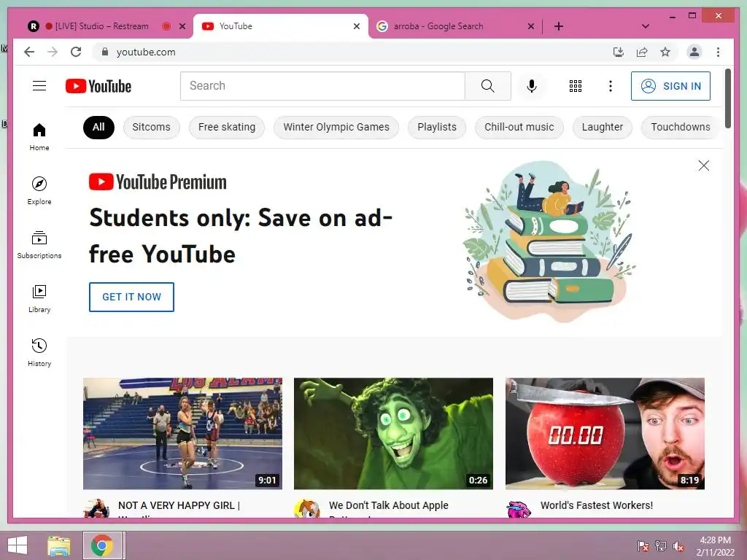
Task: Open Subscriptions in sidebar
Action: point(39,245)
